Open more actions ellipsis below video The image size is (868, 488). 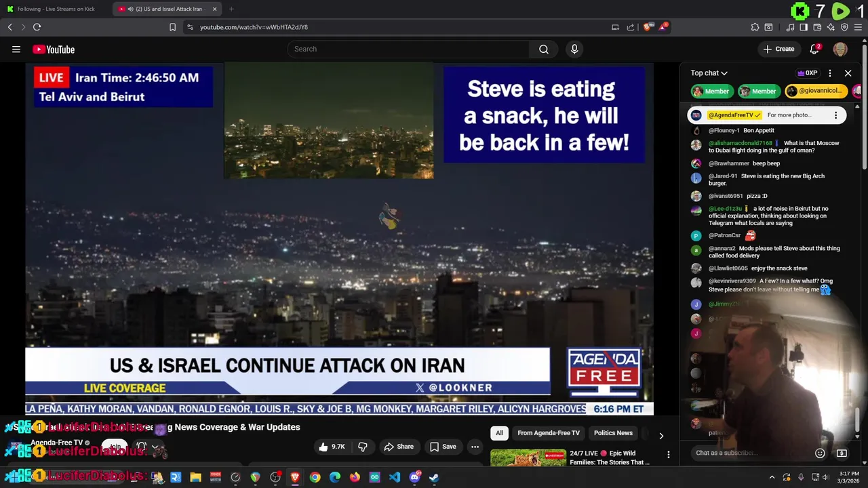click(x=475, y=447)
